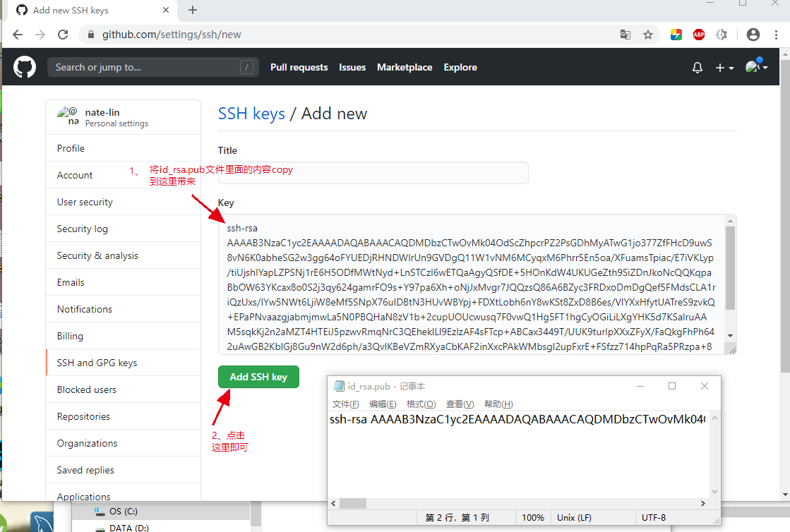Click the GitHub search box
This screenshot has width=790, height=532.
tap(153, 67)
